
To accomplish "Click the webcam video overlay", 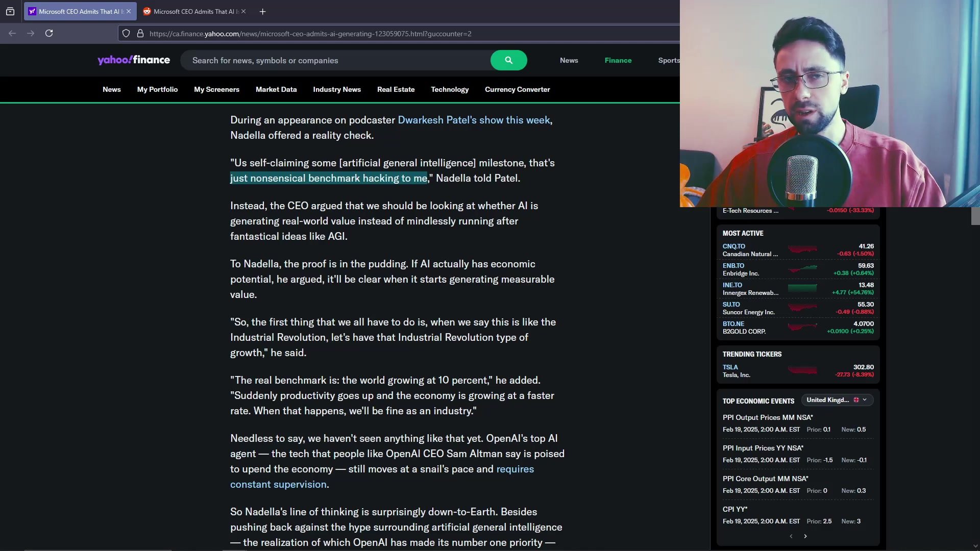I will pyautogui.click(x=830, y=104).
